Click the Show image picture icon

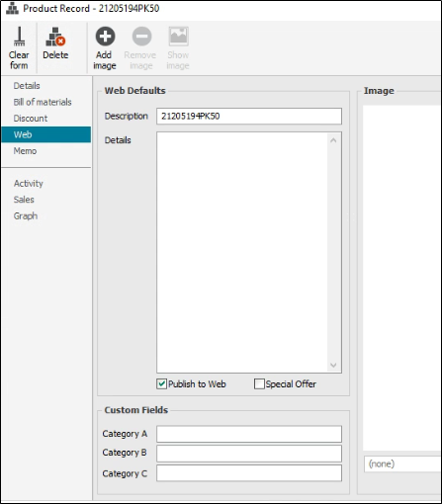(178, 37)
